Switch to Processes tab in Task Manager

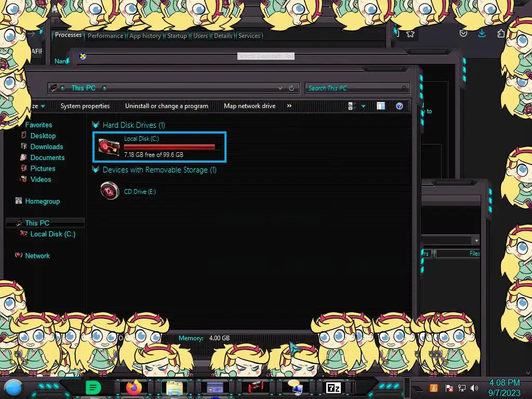click(x=68, y=35)
